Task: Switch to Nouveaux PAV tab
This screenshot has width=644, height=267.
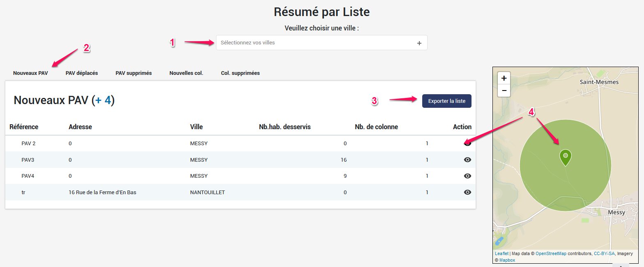Action: 30,73
